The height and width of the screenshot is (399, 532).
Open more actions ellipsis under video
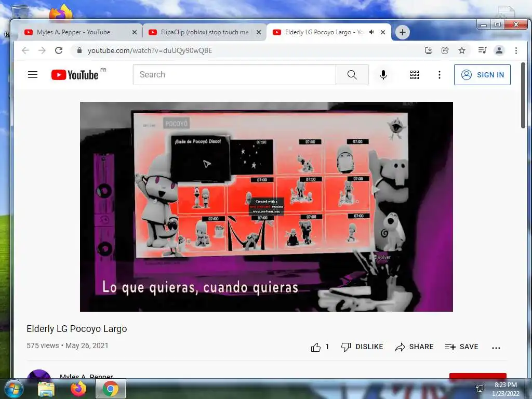click(496, 348)
